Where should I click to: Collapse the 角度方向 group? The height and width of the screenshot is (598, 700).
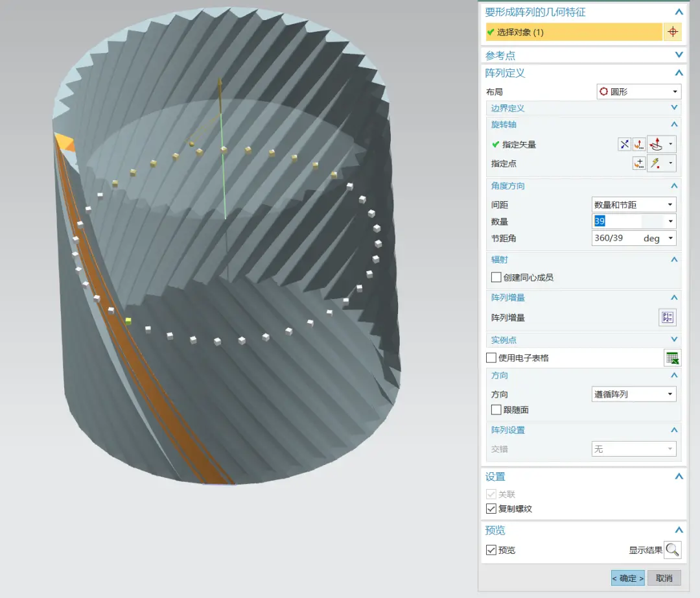674,185
